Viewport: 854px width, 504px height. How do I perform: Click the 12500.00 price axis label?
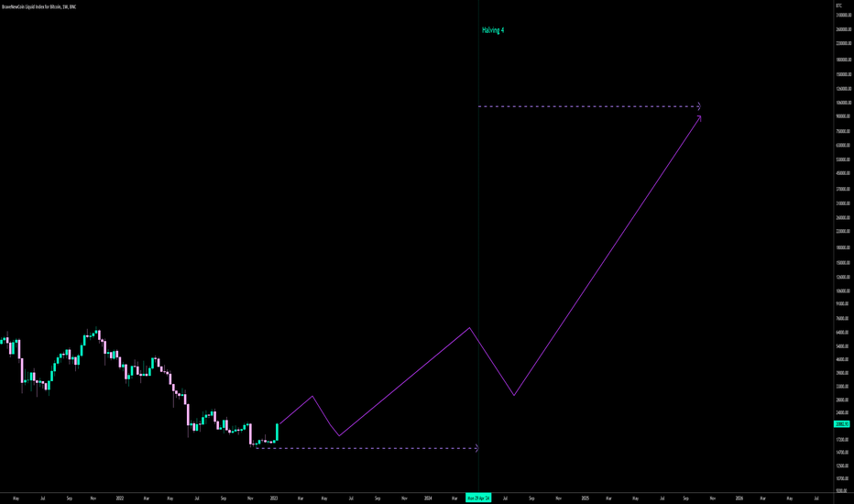pos(843,466)
